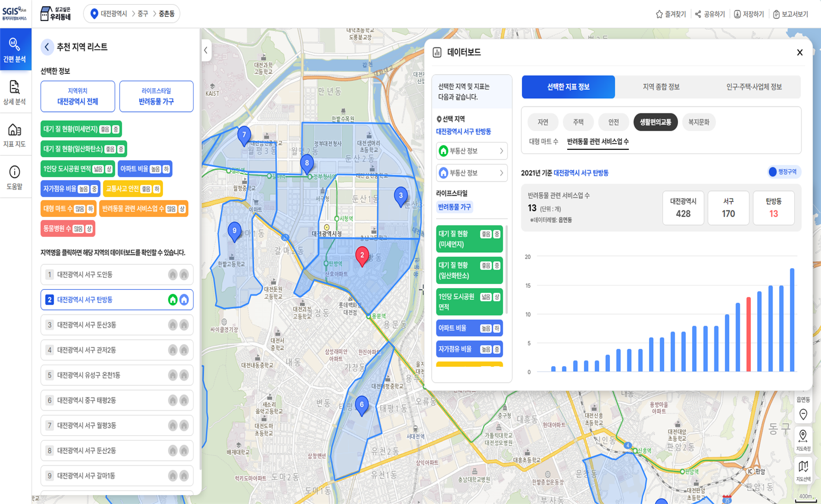The height and width of the screenshot is (504, 821).
Task: Click the 공유하기 share icon
Action: pyautogui.click(x=698, y=14)
